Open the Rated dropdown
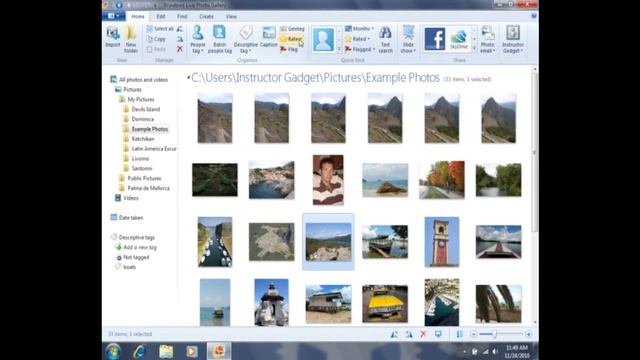This screenshot has height=360, width=640. pyautogui.click(x=358, y=39)
